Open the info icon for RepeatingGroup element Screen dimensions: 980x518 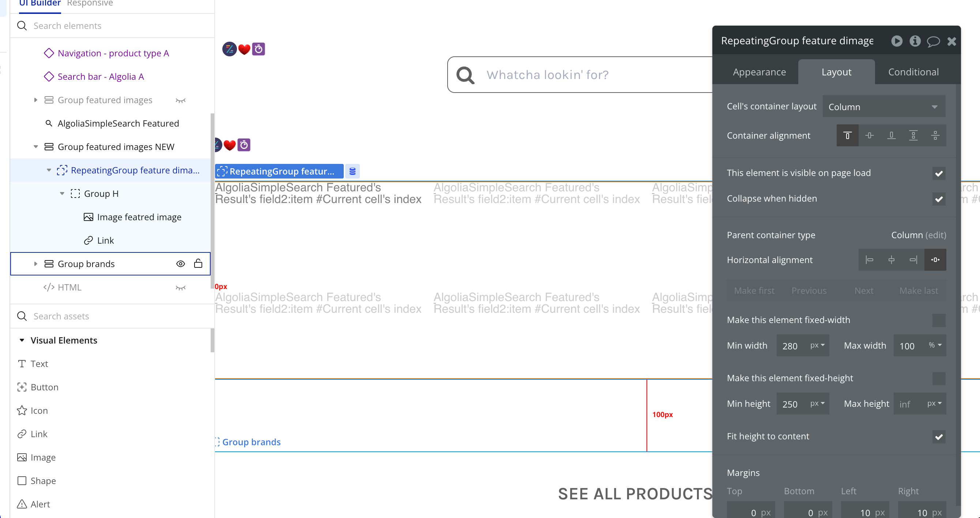[x=915, y=41]
